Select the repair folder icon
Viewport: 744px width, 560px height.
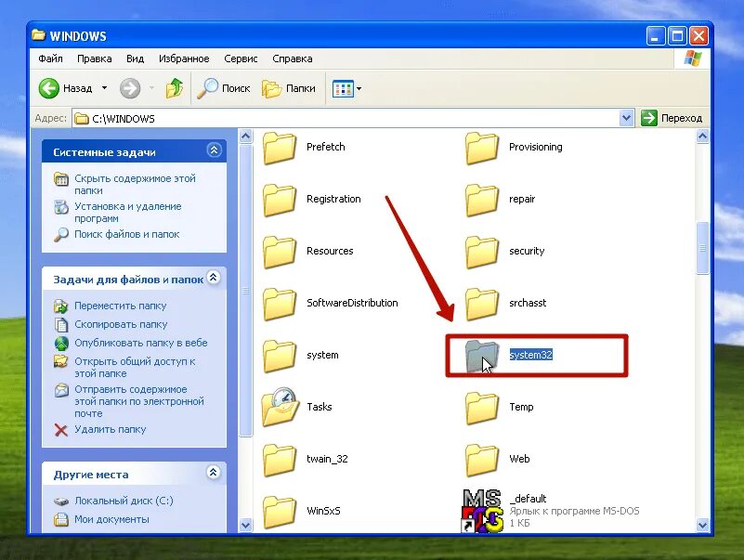coord(482,200)
